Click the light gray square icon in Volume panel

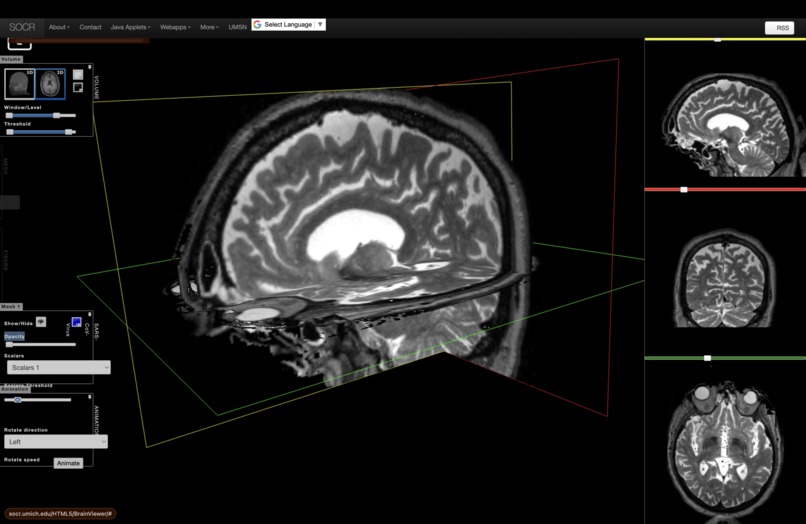coord(78,75)
